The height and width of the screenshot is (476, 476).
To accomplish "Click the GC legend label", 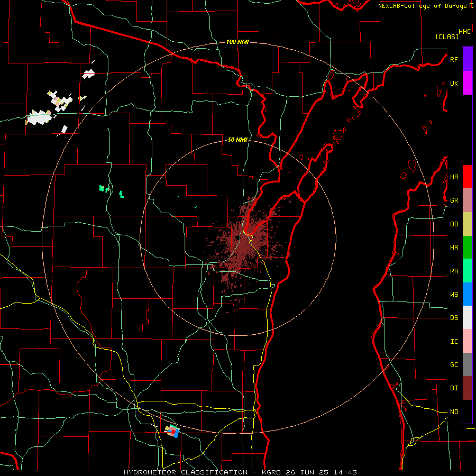I will [454, 364].
